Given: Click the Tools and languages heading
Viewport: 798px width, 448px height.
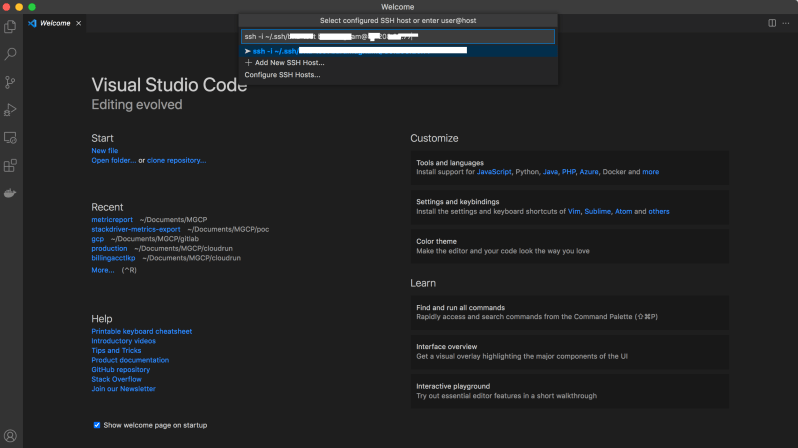Looking at the screenshot, I should pyautogui.click(x=450, y=163).
